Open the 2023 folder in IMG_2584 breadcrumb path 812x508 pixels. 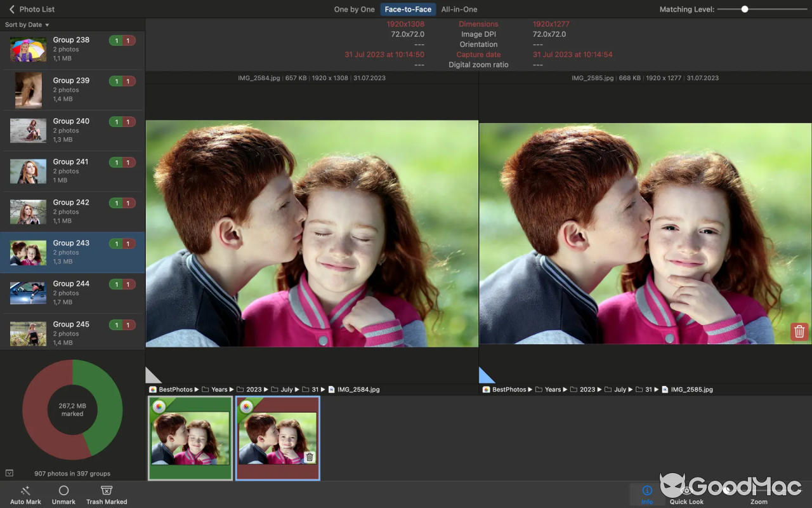pos(254,389)
